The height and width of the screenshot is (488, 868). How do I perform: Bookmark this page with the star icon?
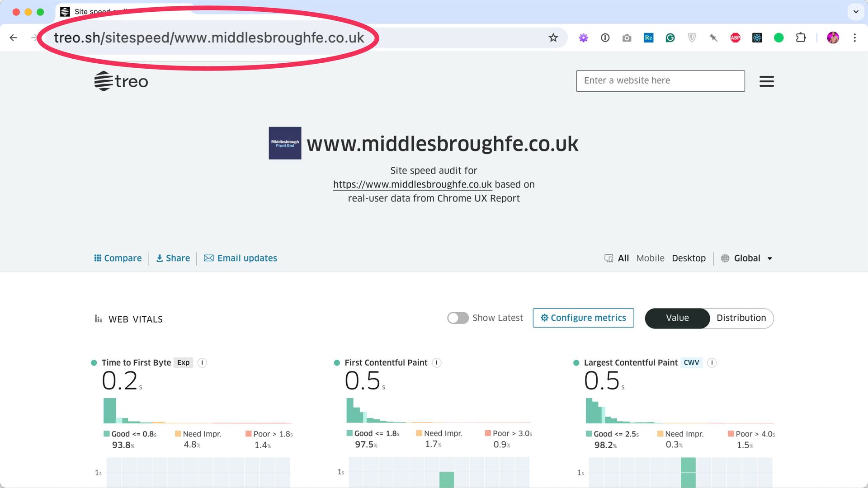tap(553, 38)
